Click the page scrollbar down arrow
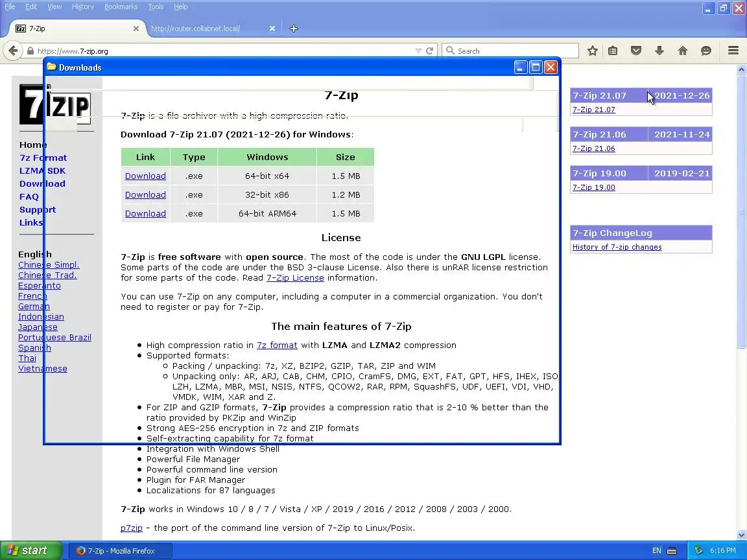747x560 pixels. click(x=741, y=535)
